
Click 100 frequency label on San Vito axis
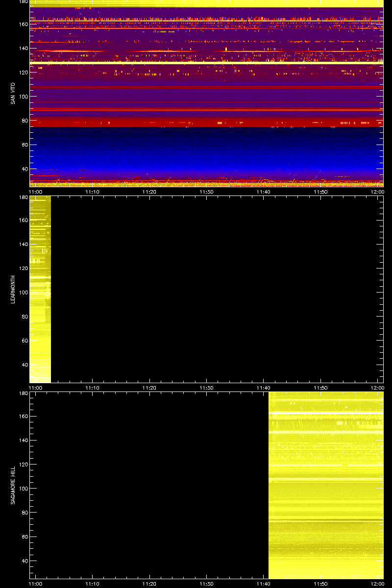pos(23,97)
